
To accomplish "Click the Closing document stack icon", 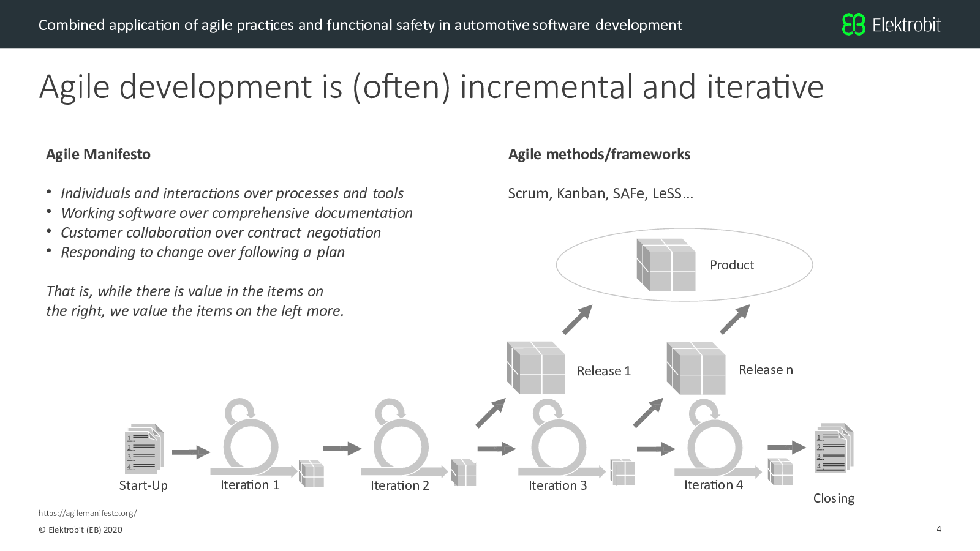I will coord(834,448).
